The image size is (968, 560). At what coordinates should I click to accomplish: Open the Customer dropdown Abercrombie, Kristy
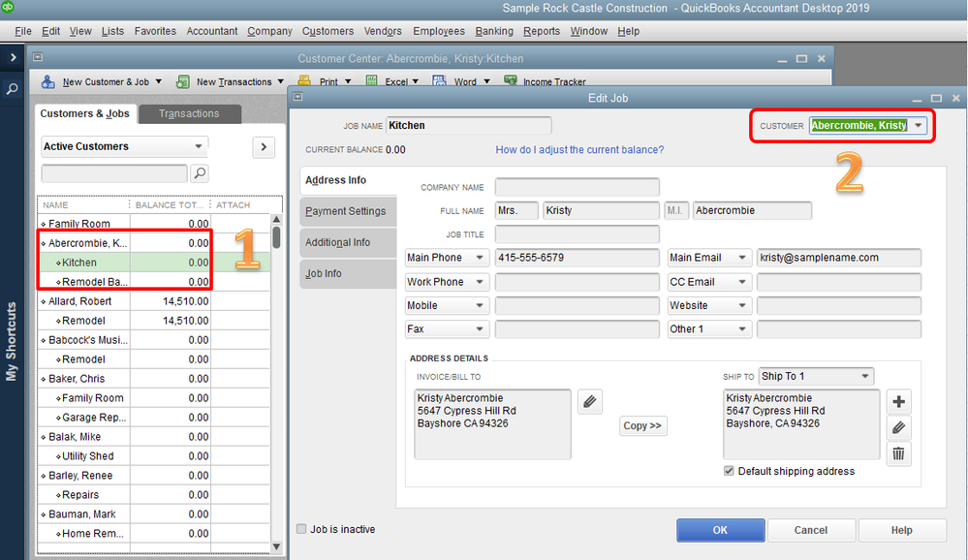coord(919,125)
